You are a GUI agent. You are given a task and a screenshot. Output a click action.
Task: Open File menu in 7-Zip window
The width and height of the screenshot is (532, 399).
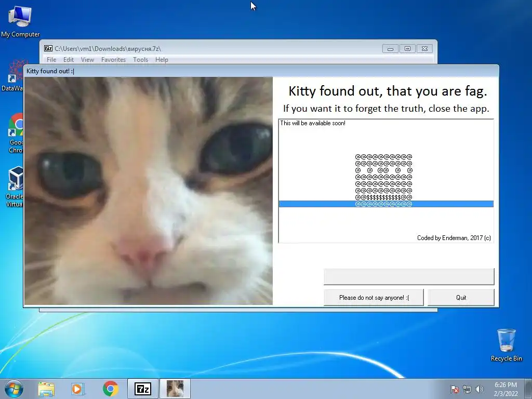click(51, 60)
